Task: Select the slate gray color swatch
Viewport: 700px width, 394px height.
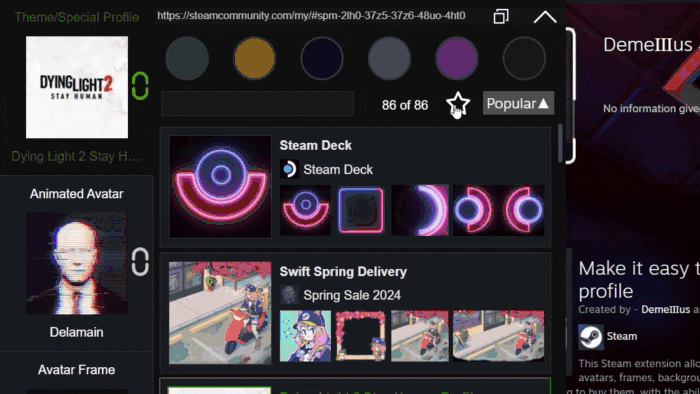Action: tap(389, 58)
